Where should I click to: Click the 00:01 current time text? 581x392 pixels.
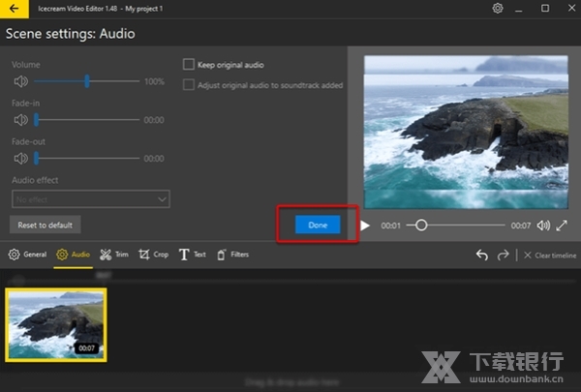pos(390,226)
